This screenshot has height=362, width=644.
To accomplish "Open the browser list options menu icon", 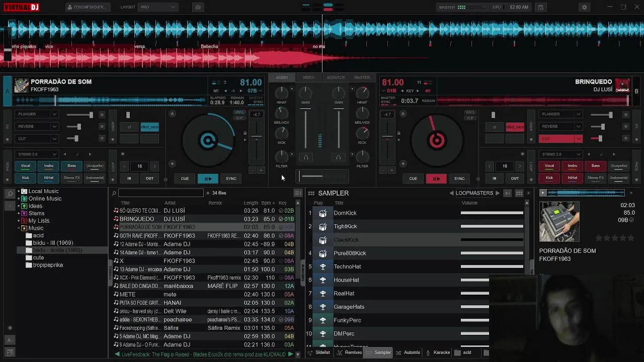I will [x=298, y=193].
